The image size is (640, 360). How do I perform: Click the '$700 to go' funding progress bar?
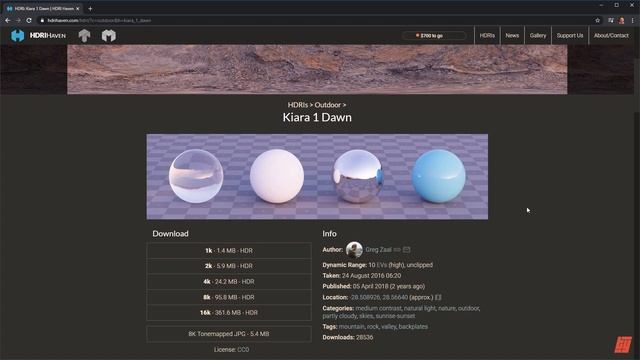[434, 36]
